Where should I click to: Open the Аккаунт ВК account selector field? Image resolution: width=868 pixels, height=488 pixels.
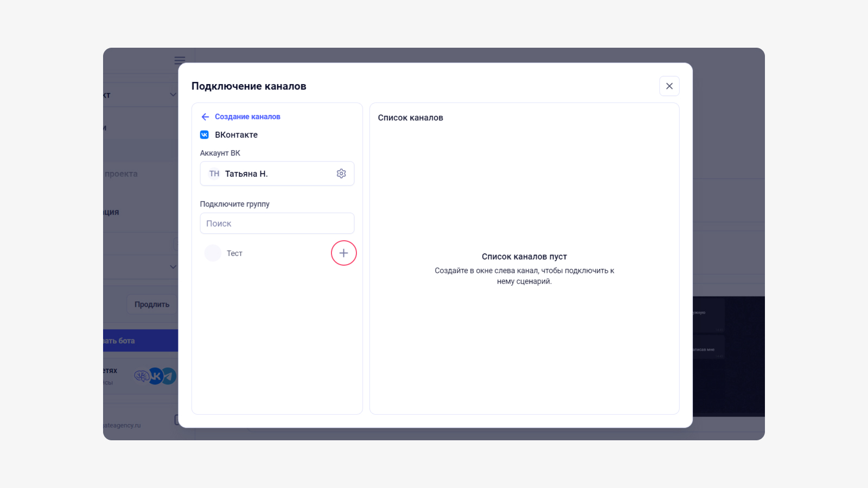click(x=277, y=174)
